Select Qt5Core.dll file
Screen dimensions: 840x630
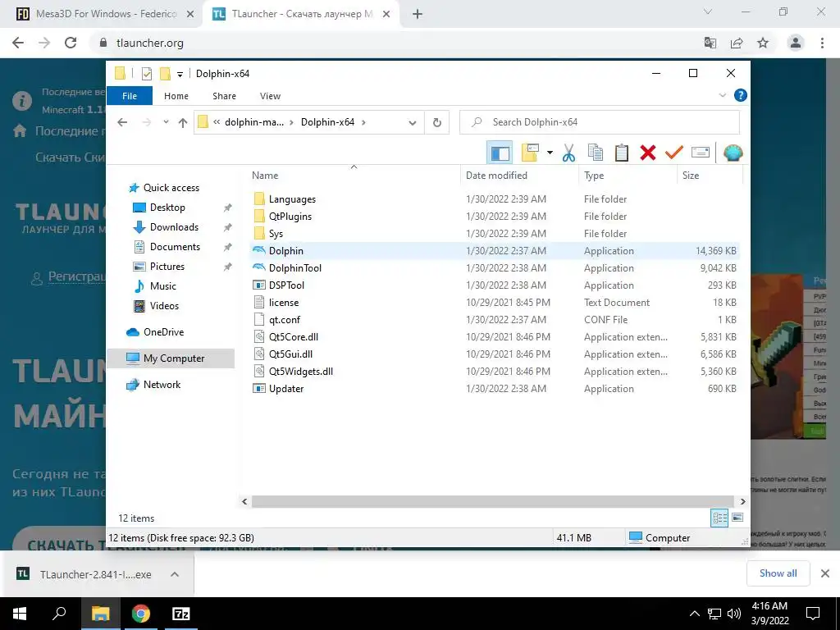click(495, 336)
